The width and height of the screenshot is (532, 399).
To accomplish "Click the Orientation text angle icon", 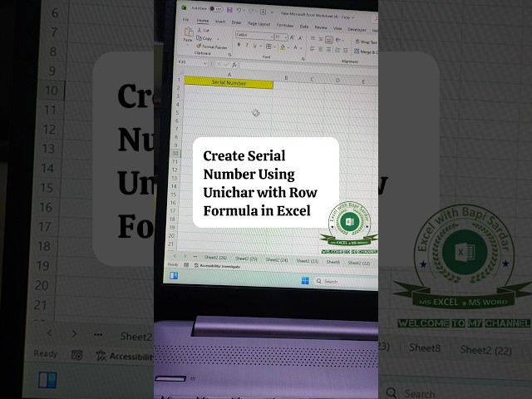I will 338,41.
